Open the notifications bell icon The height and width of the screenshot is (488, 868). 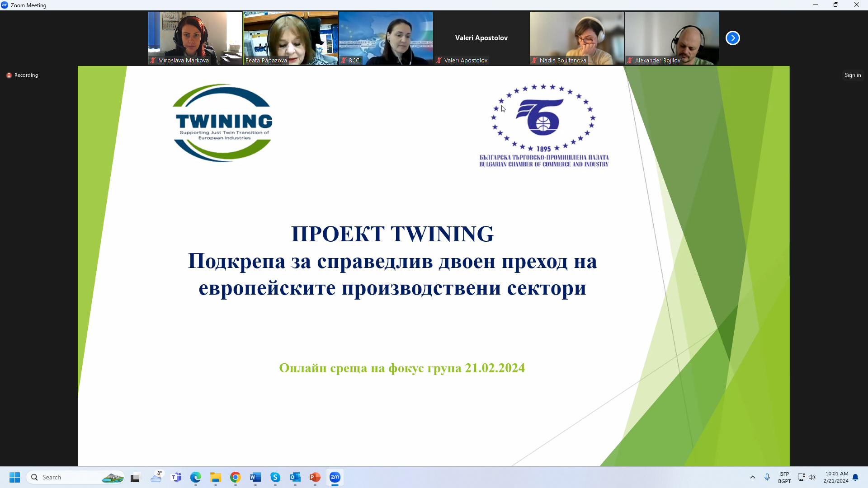tap(855, 477)
